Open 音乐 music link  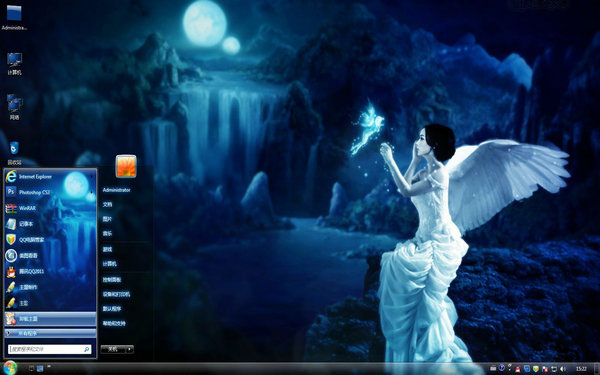pos(107,233)
